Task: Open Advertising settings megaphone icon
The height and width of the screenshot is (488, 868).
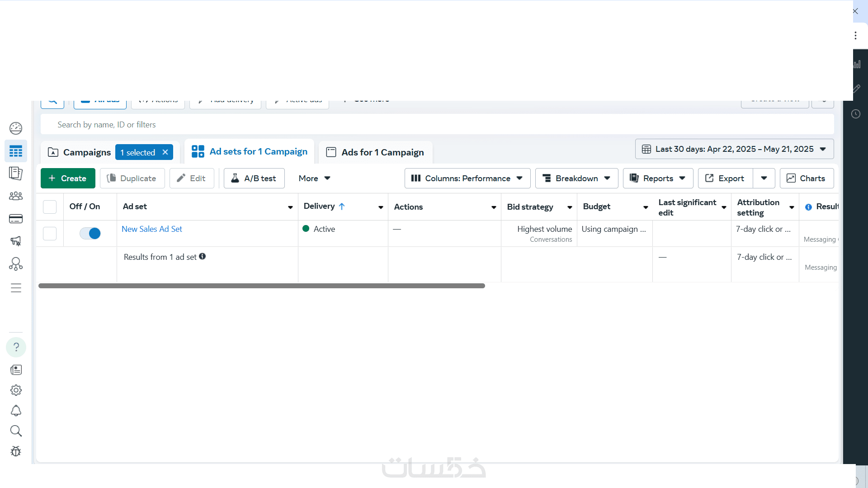Action: [16, 241]
